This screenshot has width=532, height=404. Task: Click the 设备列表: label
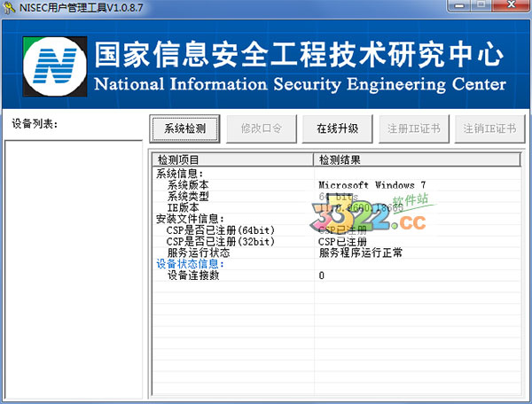[x=35, y=124]
